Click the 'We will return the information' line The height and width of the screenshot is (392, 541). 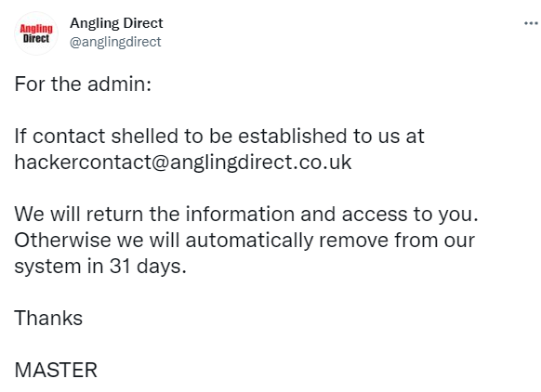click(x=246, y=214)
